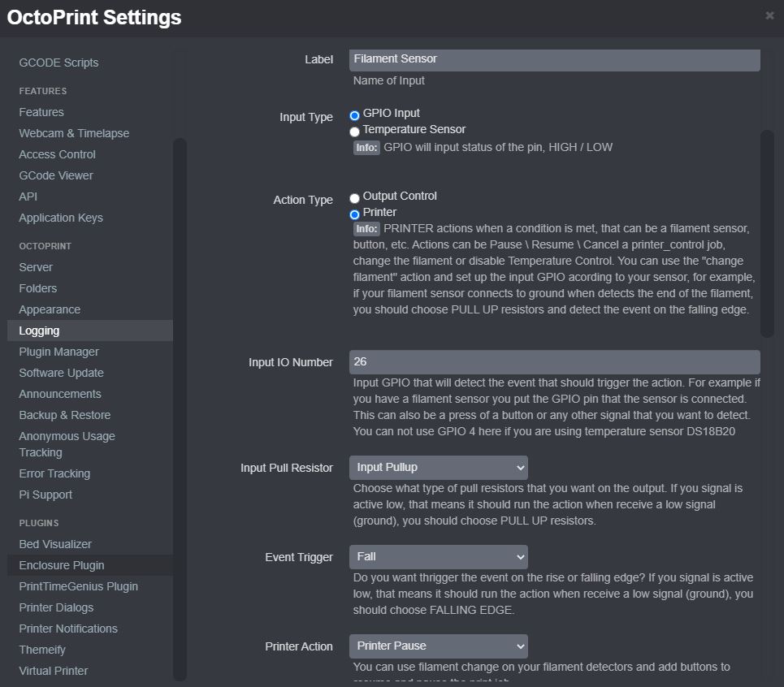The height and width of the screenshot is (687, 784).
Task: Open the Input Pull Resistor dropdown
Action: 439,468
